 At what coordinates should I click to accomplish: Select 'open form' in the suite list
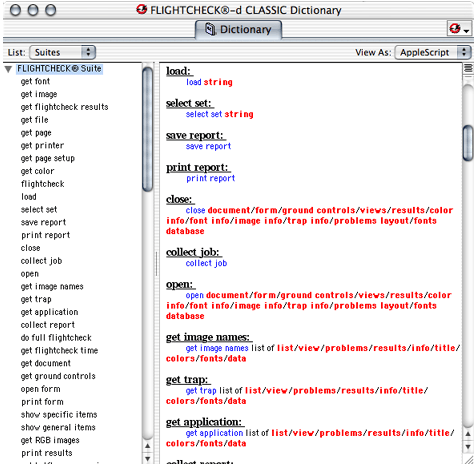point(40,389)
